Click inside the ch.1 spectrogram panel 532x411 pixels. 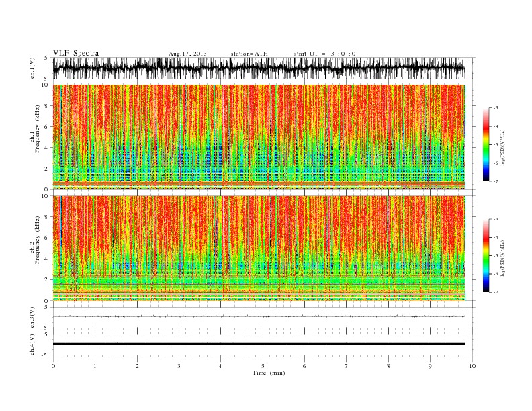pos(259,137)
